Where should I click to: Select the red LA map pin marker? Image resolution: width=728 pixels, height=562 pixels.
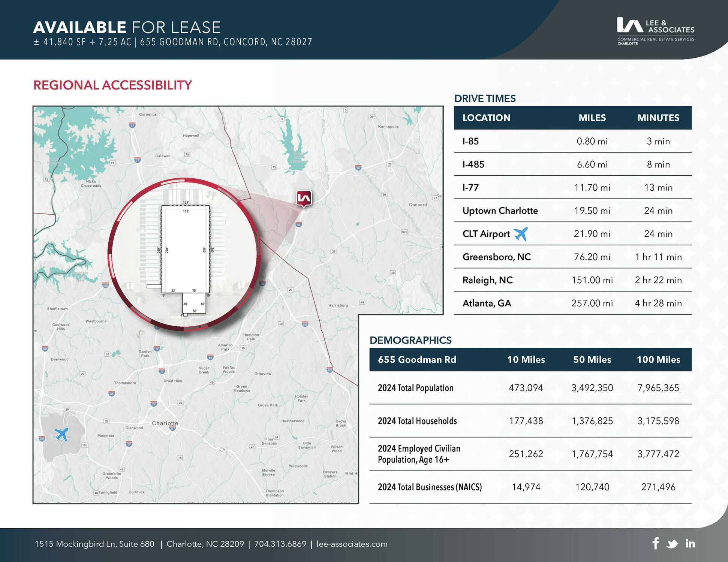coord(304,198)
